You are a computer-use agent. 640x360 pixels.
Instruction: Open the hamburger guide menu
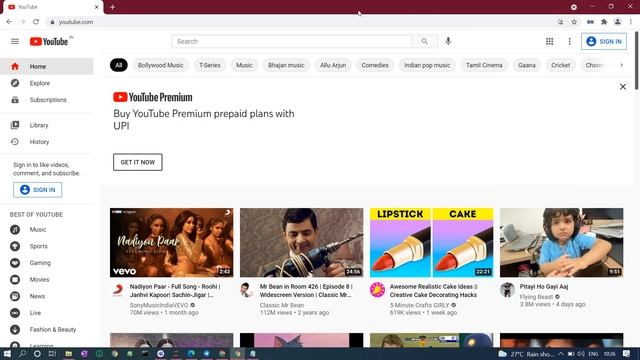[x=15, y=41]
